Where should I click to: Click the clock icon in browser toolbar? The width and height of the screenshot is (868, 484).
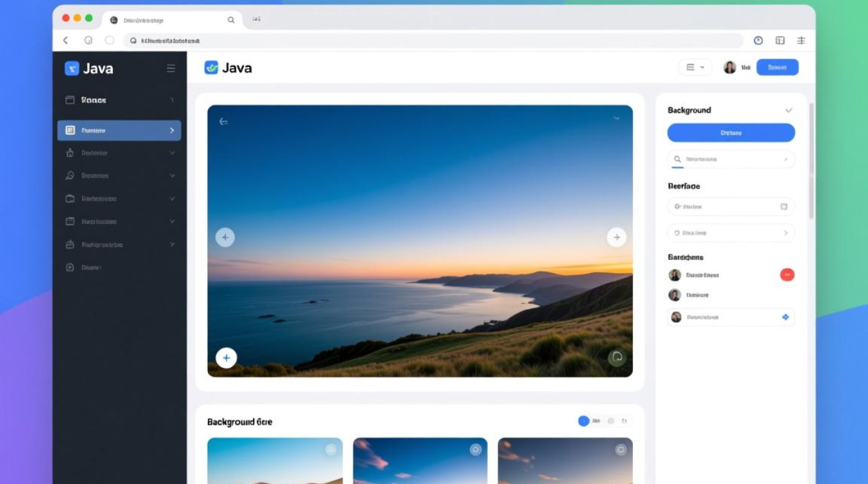[758, 40]
